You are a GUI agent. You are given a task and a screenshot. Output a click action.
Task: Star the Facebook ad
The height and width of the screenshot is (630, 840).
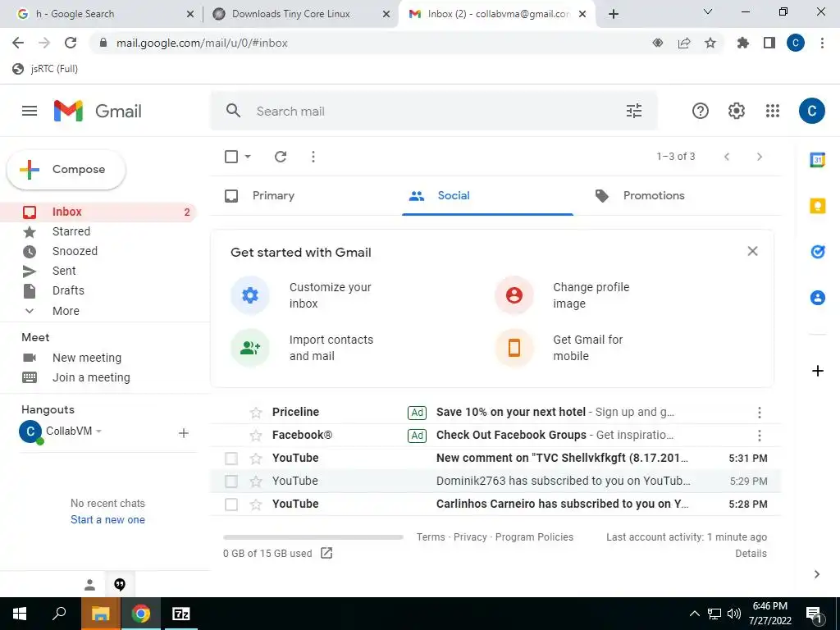[256, 436]
